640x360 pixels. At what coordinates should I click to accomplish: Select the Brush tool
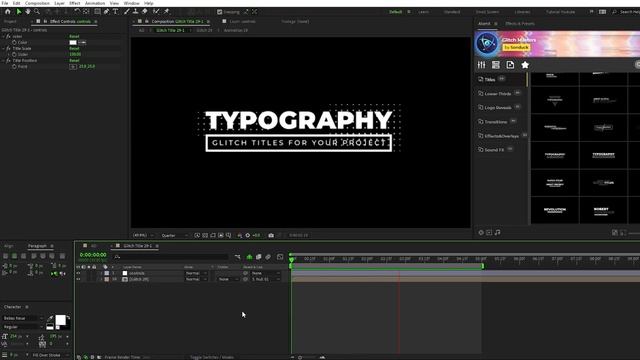click(x=127, y=12)
